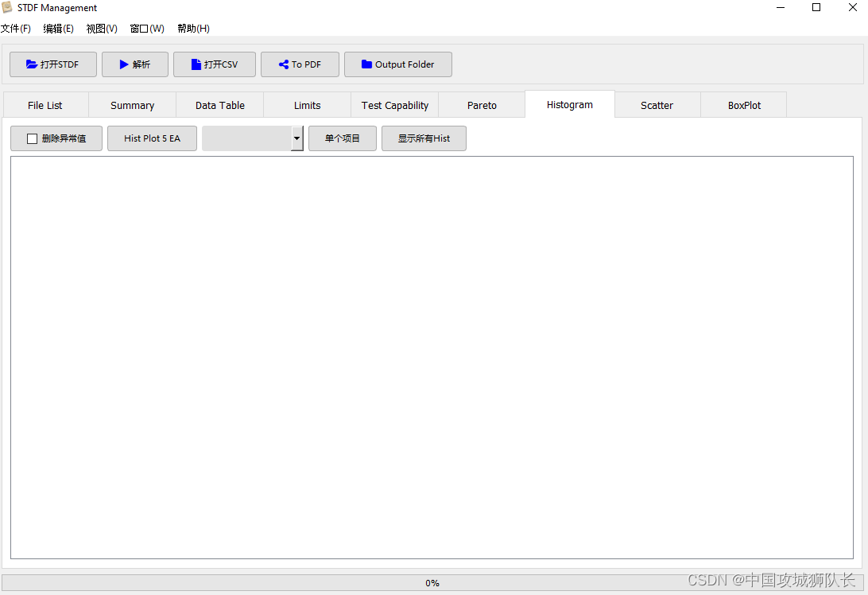Image resolution: width=868 pixels, height=595 pixels.
Task: Toggle outlier removal option off
Action: tap(31, 138)
